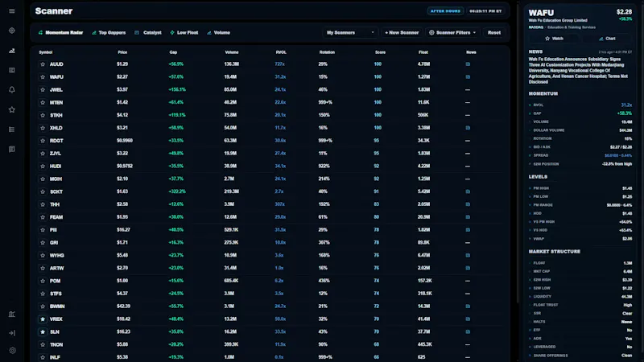Open the settings gear in sidebar
The image size is (644, 362).
(12, 351)
